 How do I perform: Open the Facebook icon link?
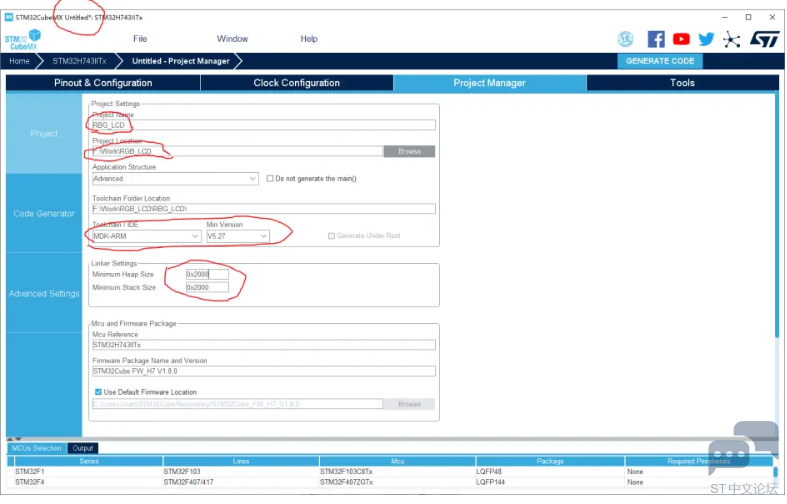click(x=656, y=39)
